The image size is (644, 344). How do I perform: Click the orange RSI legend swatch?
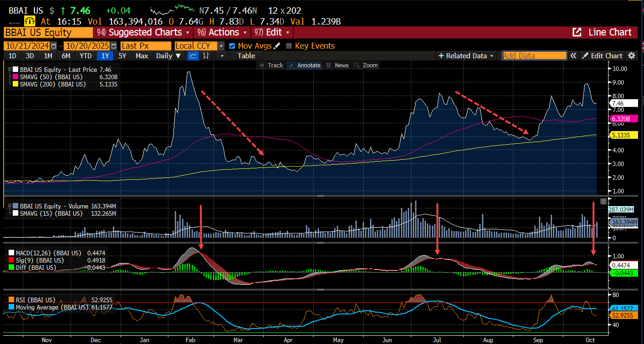[x=11, y=300]
